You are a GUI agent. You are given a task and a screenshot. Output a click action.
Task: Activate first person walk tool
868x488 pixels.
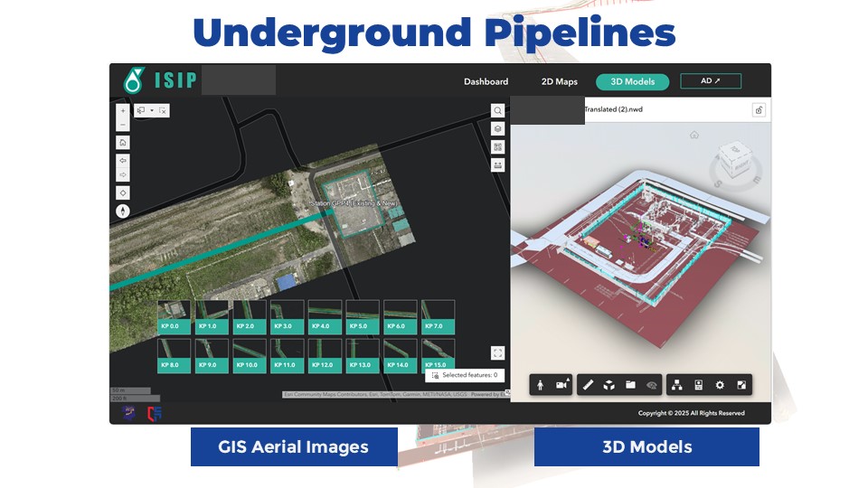[x=541, y=385]
